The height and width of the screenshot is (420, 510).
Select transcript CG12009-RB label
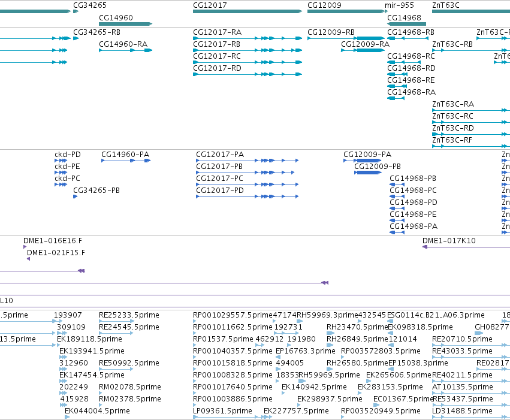[331, 32]
